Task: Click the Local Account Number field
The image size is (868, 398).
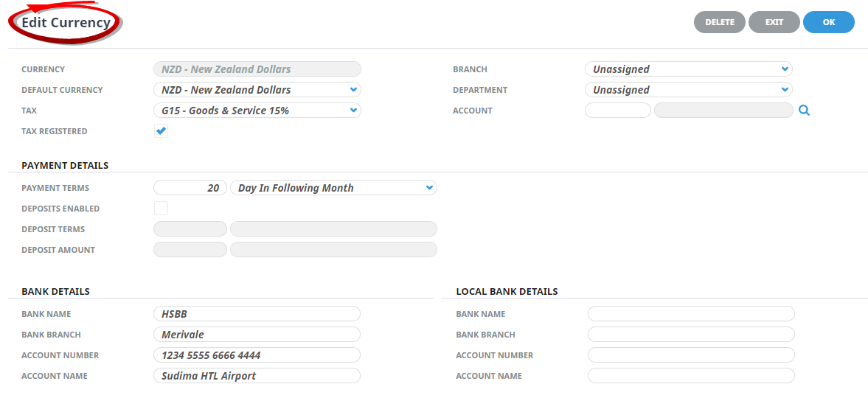Action: 691,355
